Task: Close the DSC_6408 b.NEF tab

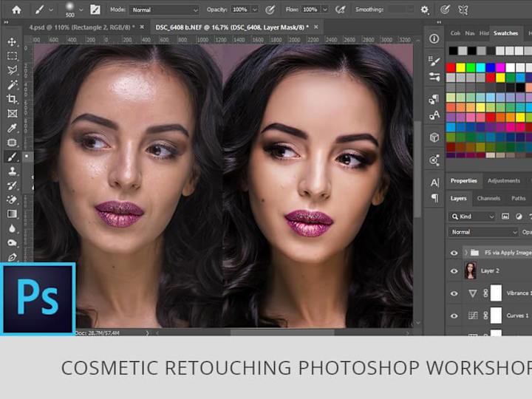Action: [316, 27]
